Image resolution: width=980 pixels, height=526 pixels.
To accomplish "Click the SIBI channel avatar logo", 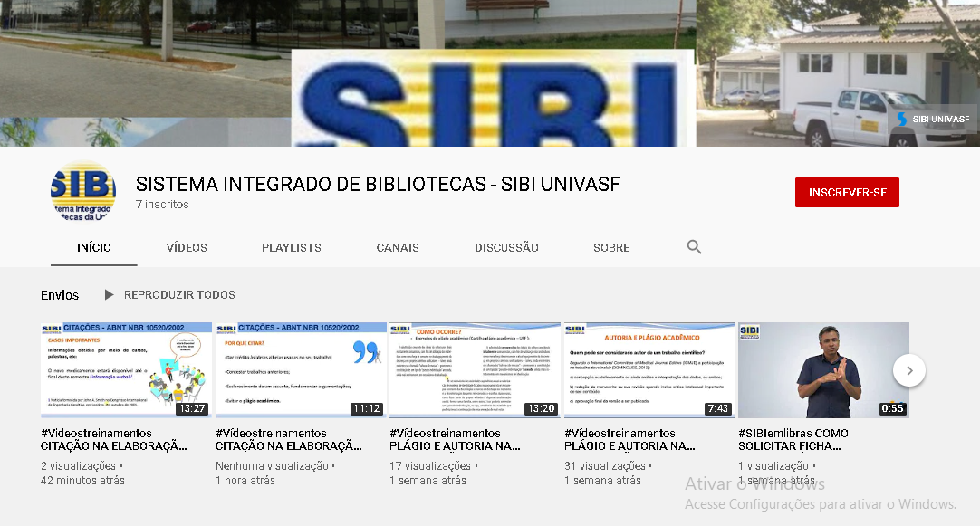I will point(83,193).
